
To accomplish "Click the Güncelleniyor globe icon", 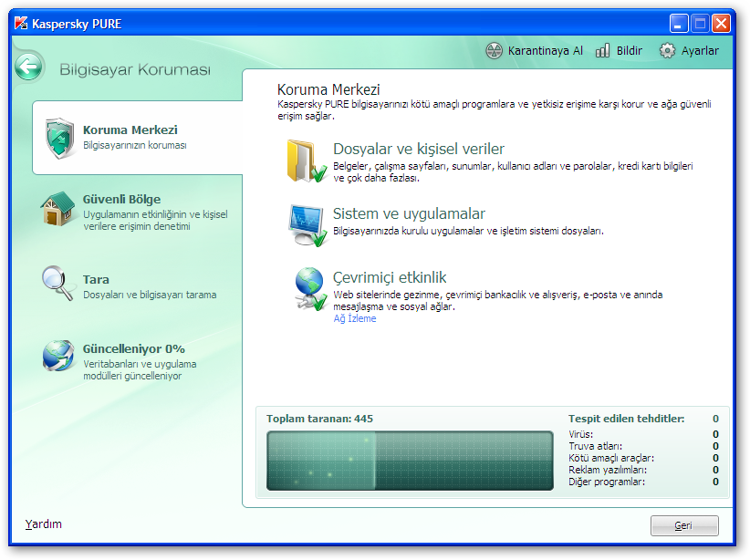I will 57,356.
